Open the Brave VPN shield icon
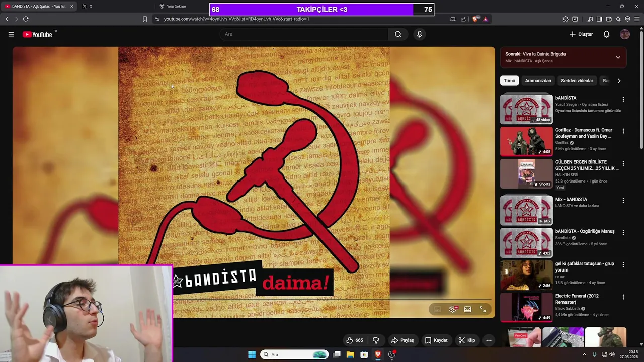 (627, 19)
